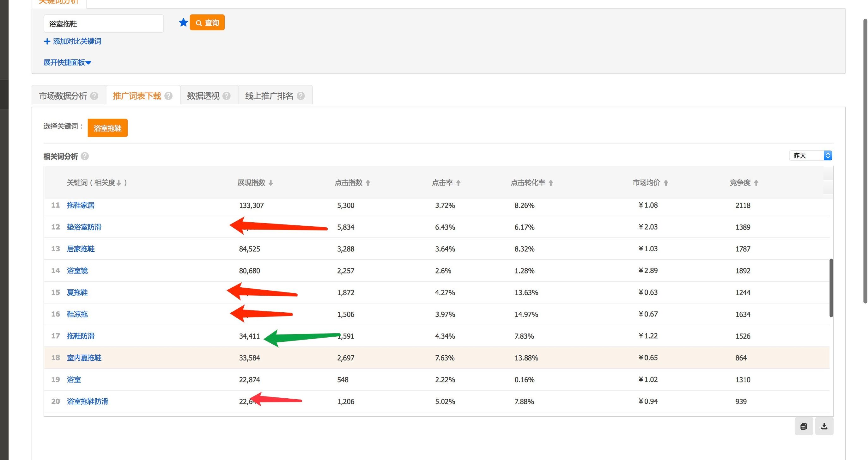Open the keyword link 拖鞋家居
Viewport: 868px width, 460px height.
pos(81,205)
